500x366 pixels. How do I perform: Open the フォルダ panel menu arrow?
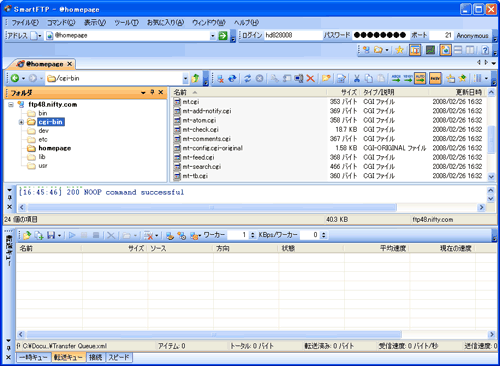pyautogui.click(x=143, y=92)
